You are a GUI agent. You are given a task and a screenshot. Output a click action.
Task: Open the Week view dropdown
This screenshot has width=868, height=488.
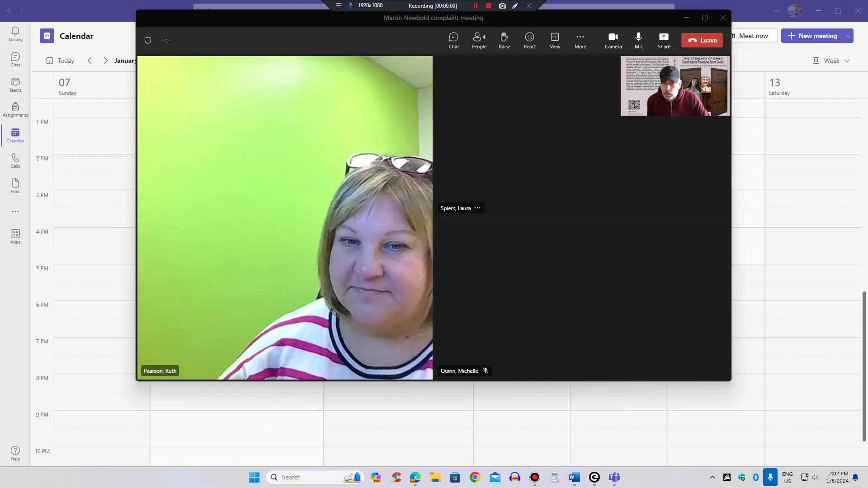click(x=831, y=61)
